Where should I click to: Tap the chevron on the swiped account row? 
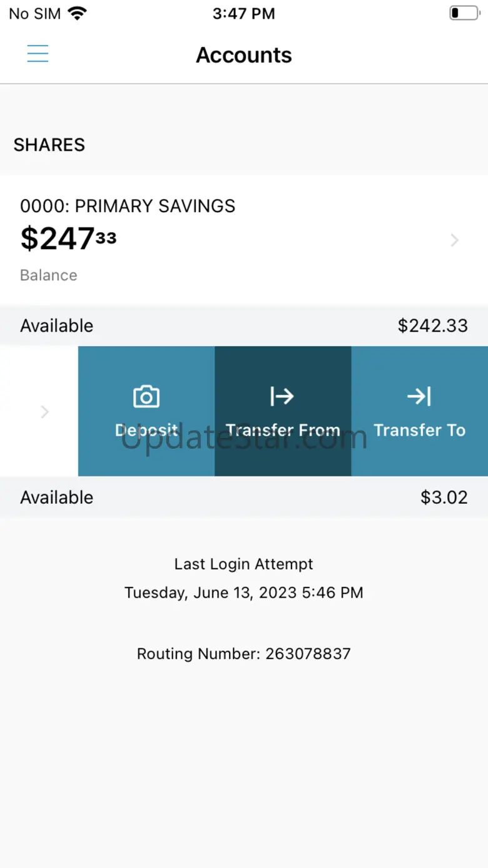(44, 412)
